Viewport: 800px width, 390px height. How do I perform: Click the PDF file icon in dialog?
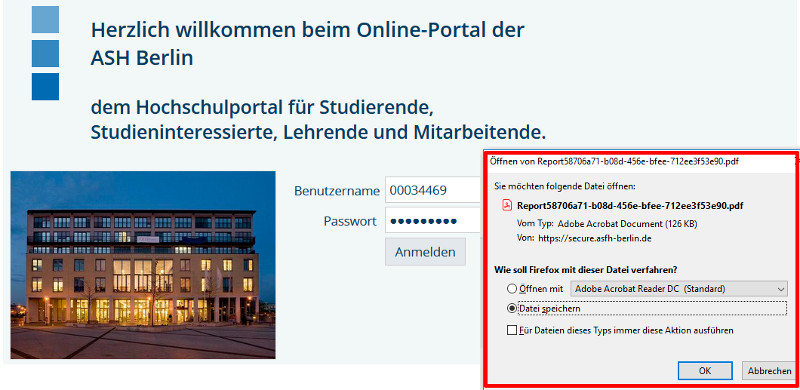pos(508,206)
